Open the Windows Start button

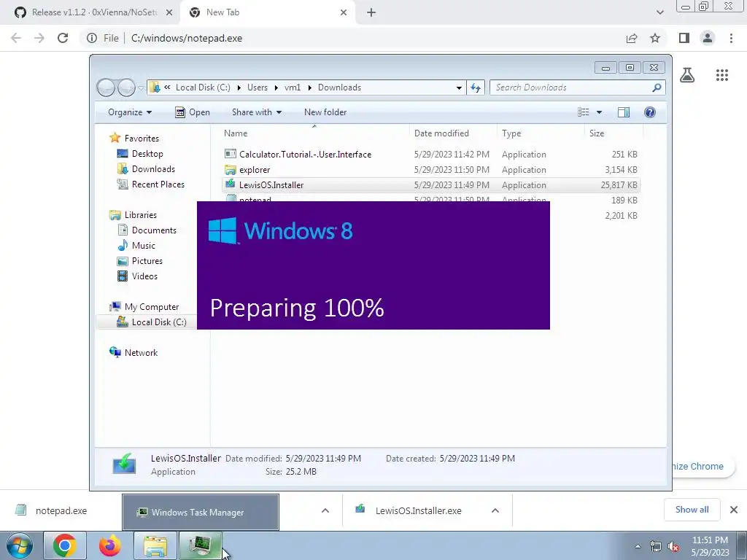(19, 545)
